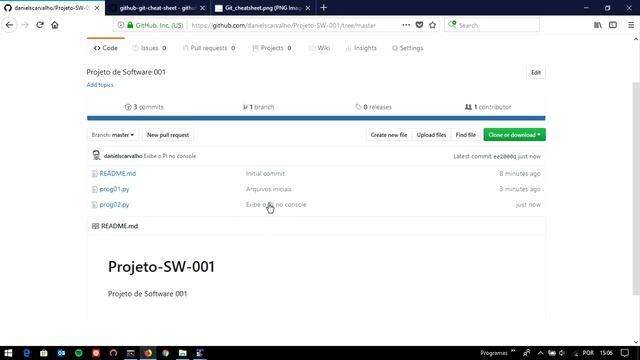Close the github-git-cheat-sheet tab
The height and width of the screenshot is (360, 640).
point(202,8)
